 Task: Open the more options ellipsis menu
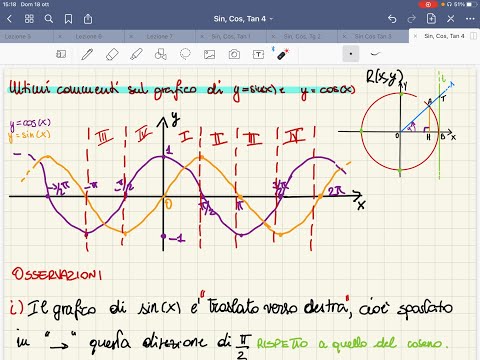point(470,19)
